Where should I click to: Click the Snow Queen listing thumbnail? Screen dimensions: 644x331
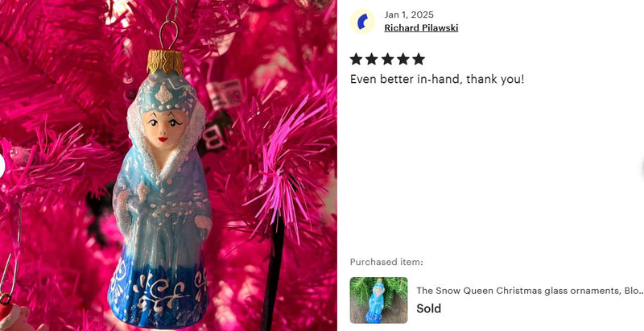click(x=378, y=300)
